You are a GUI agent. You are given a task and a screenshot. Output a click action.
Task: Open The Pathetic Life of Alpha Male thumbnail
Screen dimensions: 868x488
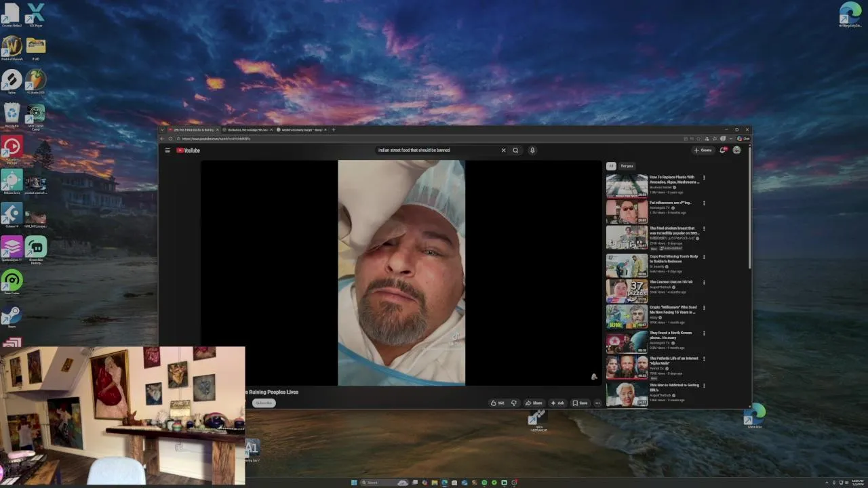click(x=627, y=367)
